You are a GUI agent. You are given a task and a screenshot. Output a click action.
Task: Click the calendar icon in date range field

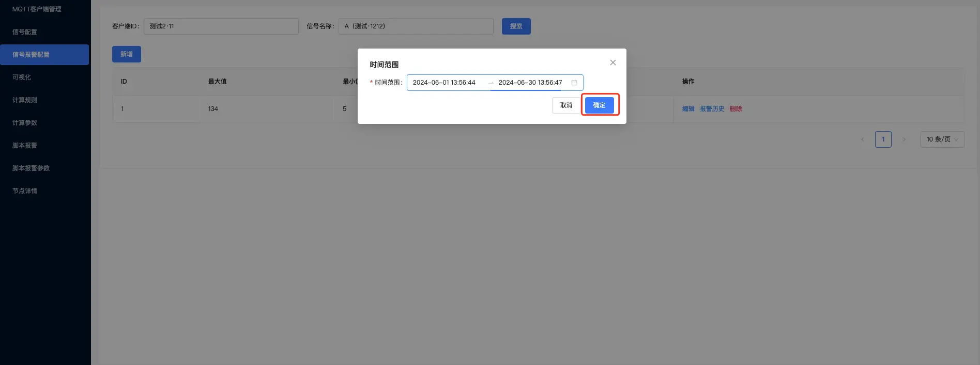574,83
